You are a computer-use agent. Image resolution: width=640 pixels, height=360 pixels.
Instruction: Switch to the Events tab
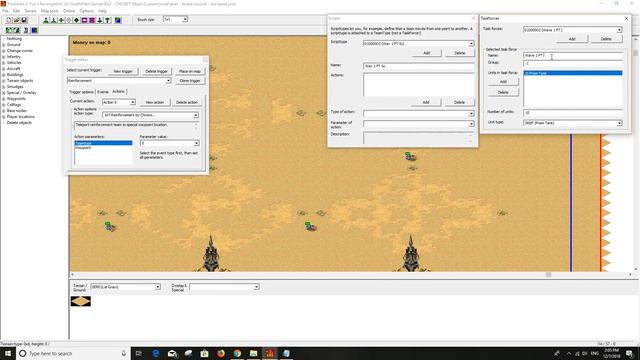103,92
